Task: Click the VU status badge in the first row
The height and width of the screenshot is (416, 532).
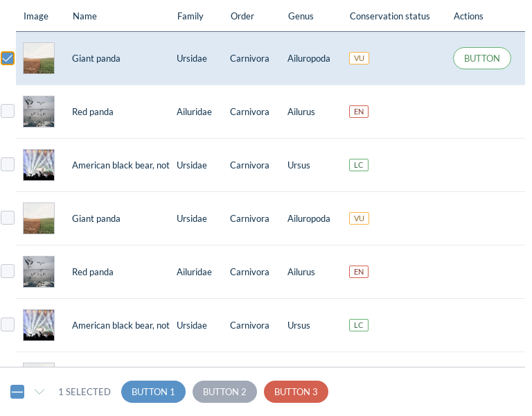Action: tap(359, 58)
